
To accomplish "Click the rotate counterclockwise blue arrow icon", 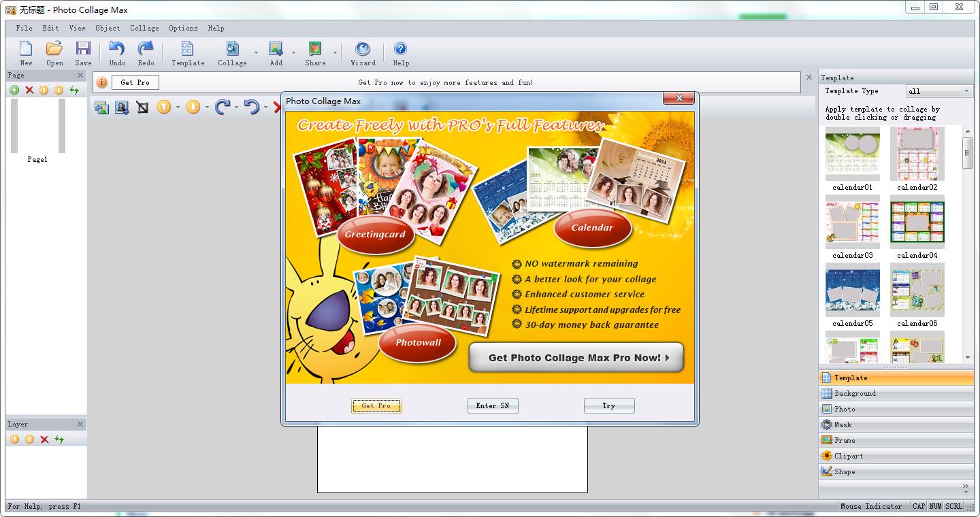I will click(x=252, y=107).
